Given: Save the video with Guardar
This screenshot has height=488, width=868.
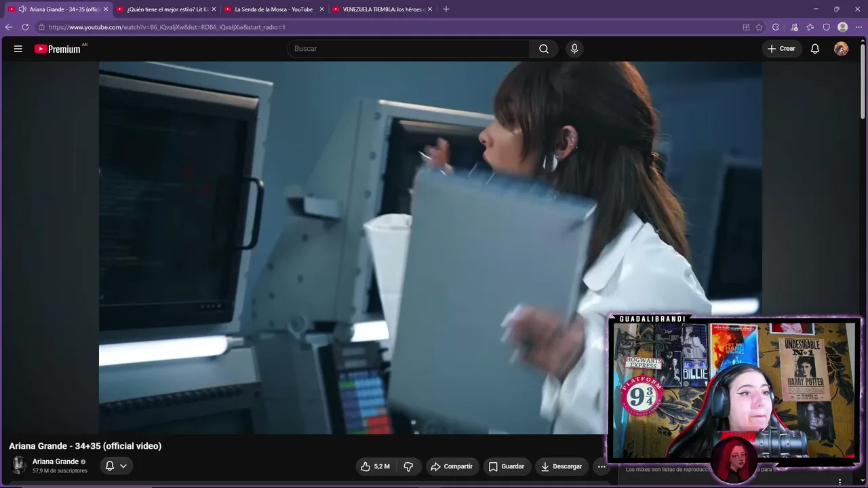Looking at the screenshot, I should [507, 466].
